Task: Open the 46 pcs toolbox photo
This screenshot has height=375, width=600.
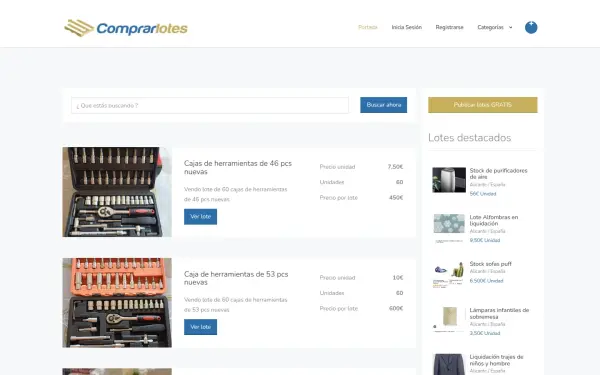Action: [x=117, y=192]
